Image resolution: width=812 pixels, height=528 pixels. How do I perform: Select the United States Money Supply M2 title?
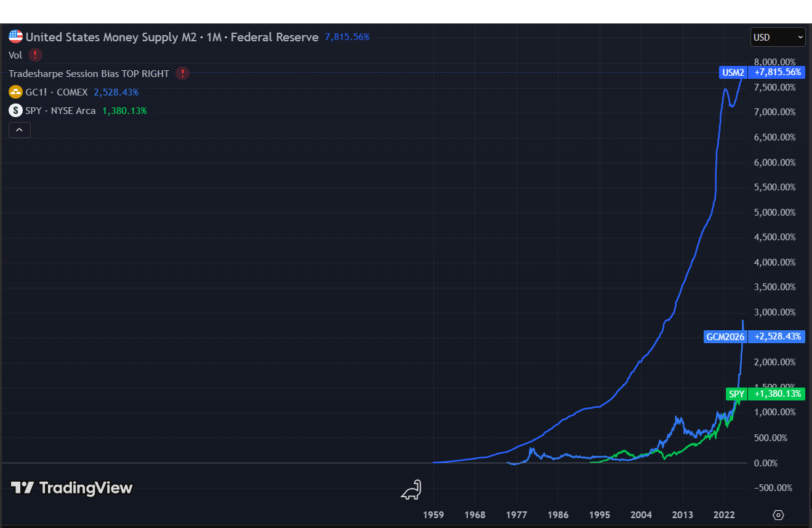click(x=111, y=37)
